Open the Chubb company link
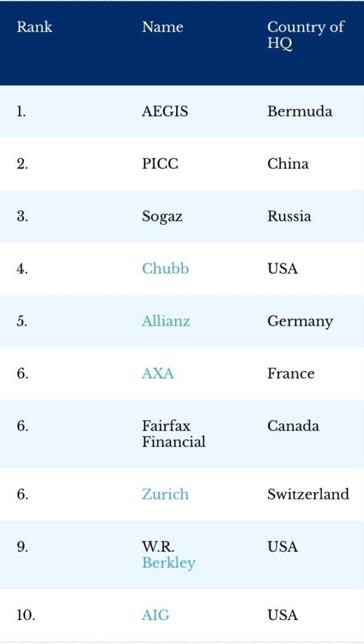This screenshot has width=364, height=644. coord(165,269)
